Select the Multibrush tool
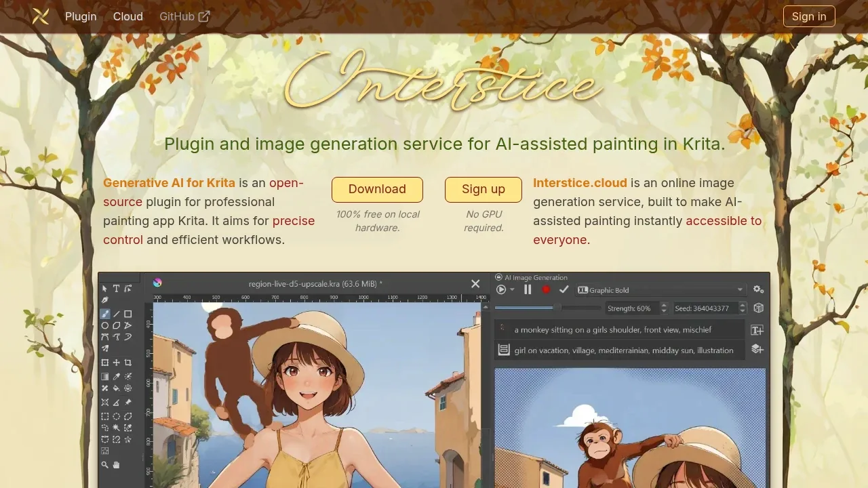The width and height of the screenshot is (868, 488). pyautogui.click(x=104, y=348)
